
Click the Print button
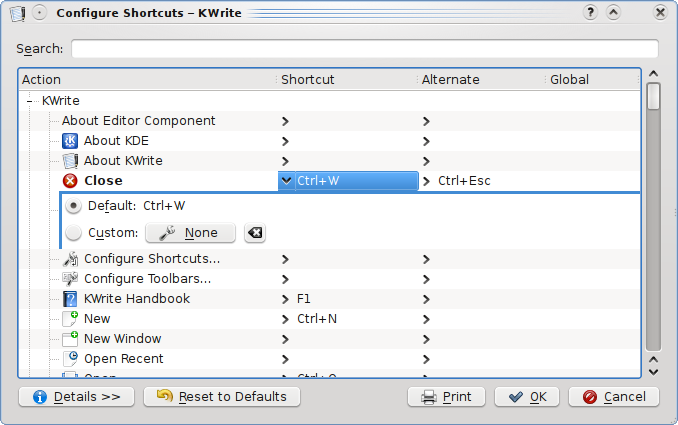point(446,397)
